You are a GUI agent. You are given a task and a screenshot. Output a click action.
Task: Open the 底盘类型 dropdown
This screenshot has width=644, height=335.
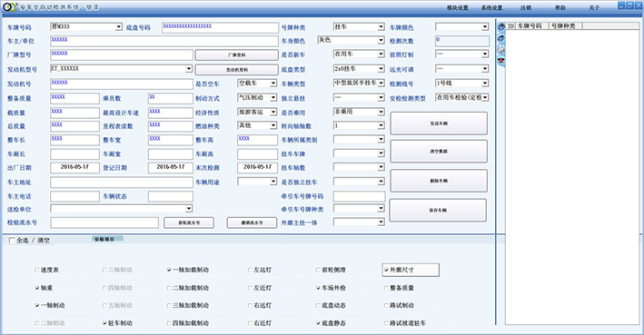(x=381, y=69)
